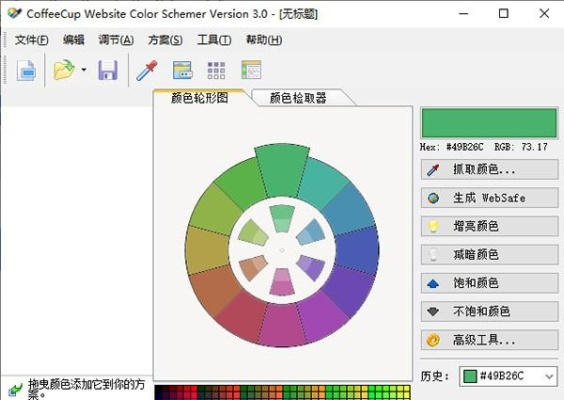Screen dimensions: 564x400
Task: Click the Hex #49B26C value text
Action: tap(452, 147)
